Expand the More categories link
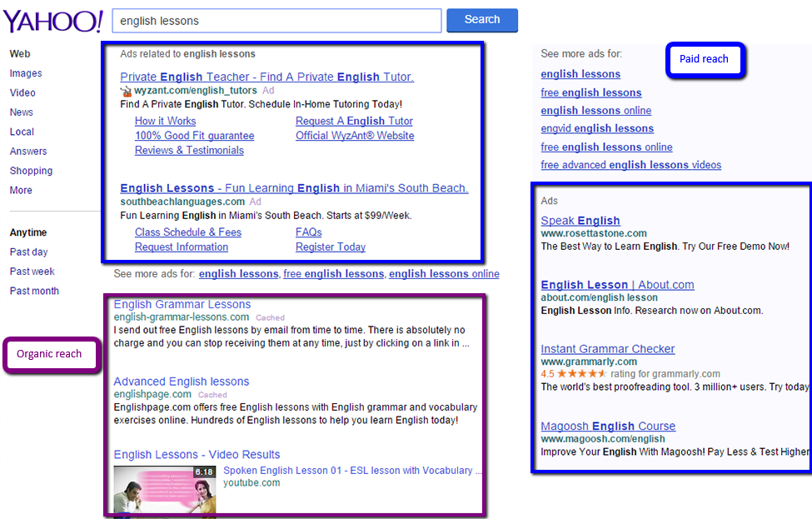The height and width of the screenshot is (519, 812). (x=21, y=190)
